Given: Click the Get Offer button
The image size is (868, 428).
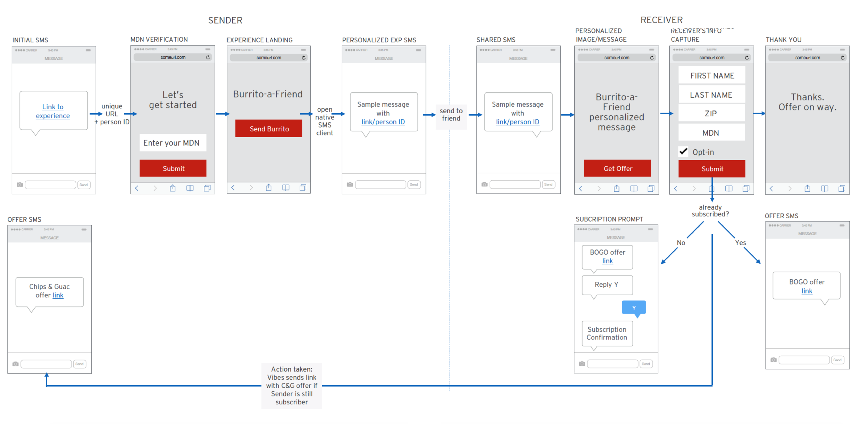Looking at the screenshot, I should click(617, 168).
